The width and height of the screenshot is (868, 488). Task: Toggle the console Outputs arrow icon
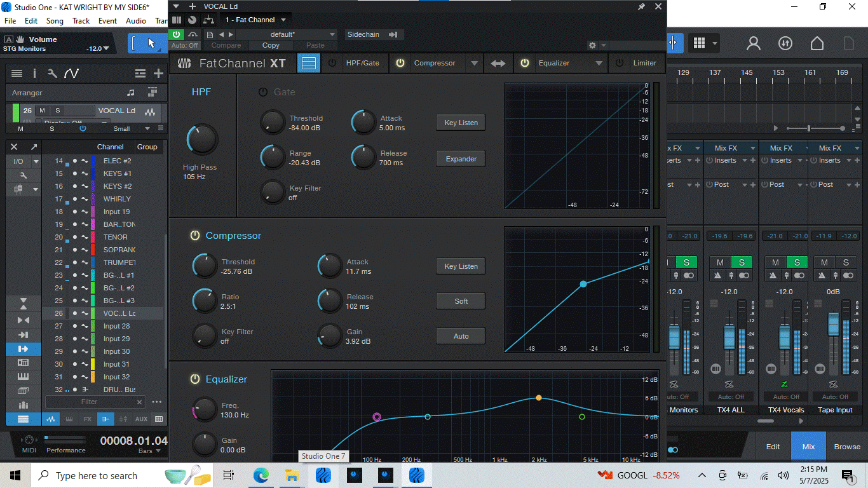[x=23, y=349]
